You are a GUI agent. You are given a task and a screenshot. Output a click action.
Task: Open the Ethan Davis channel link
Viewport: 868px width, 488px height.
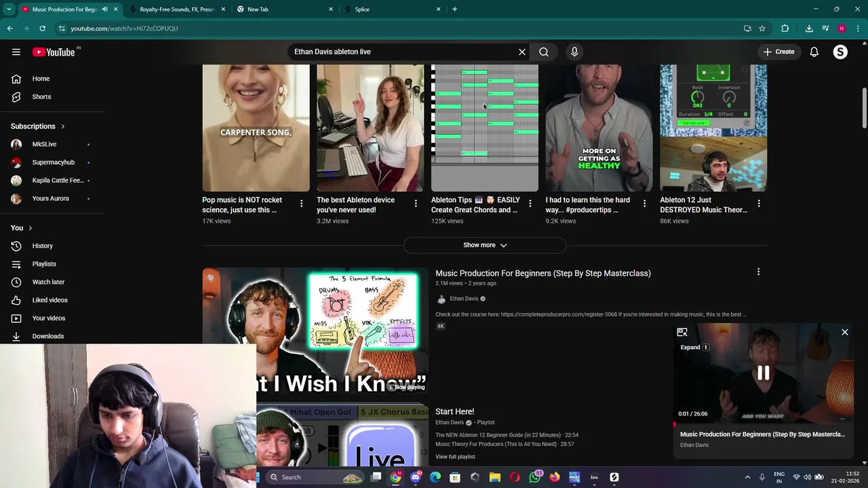[x=464, y=299]
